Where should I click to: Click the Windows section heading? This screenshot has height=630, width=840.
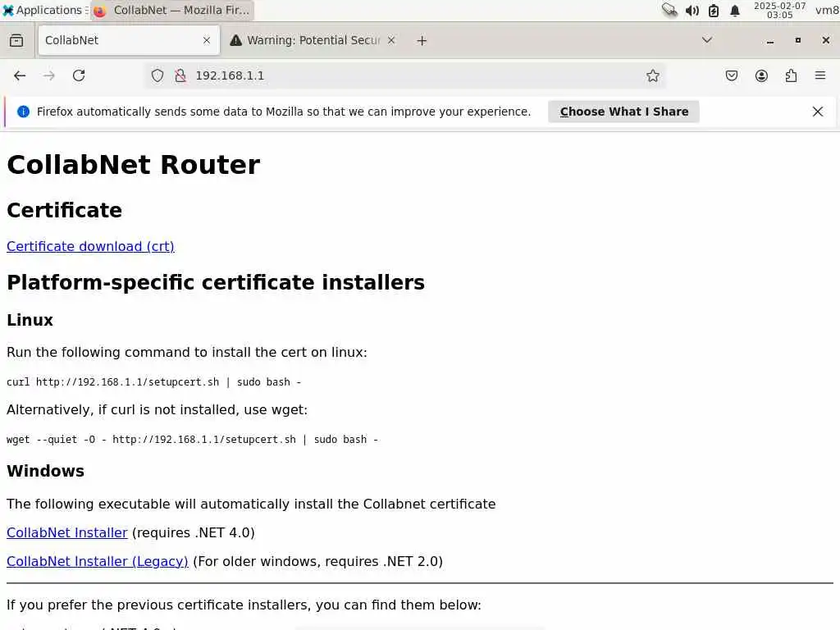(46, 471)
